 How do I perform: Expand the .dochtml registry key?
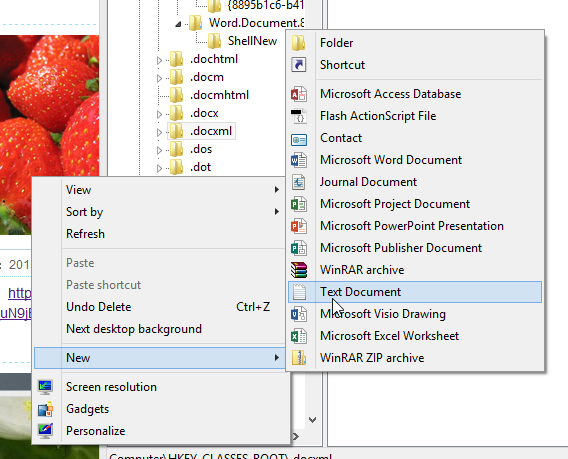(159, 60)
